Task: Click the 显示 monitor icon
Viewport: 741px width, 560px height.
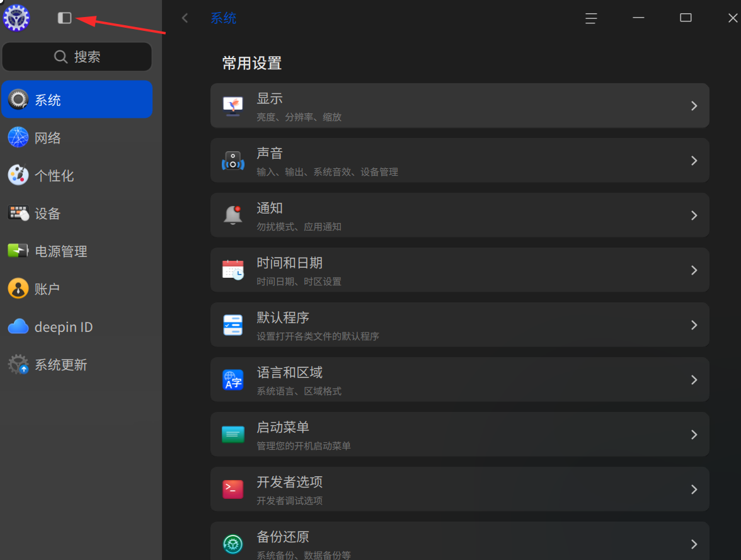Action: (233, 106)
